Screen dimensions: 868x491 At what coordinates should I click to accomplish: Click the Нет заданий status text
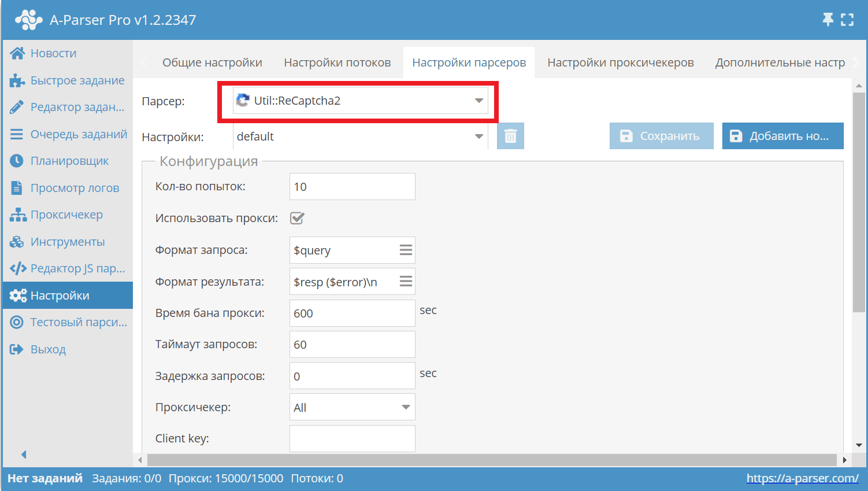[45, 478]
